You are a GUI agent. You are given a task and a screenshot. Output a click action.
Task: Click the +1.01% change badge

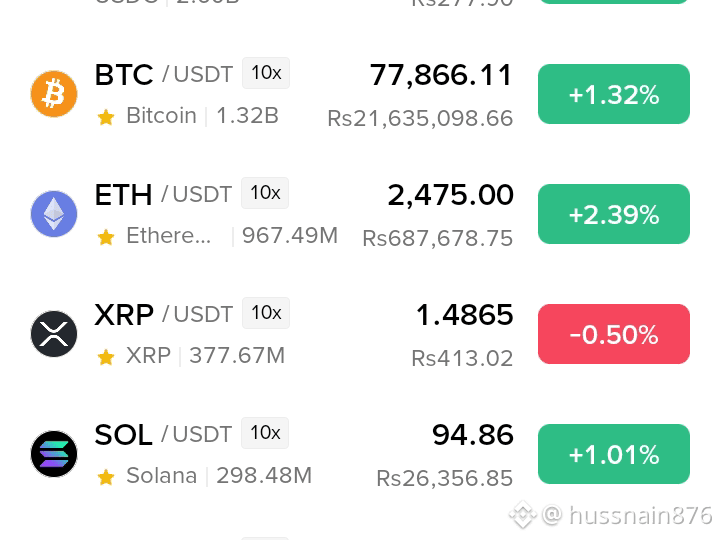tap(614, 454)
